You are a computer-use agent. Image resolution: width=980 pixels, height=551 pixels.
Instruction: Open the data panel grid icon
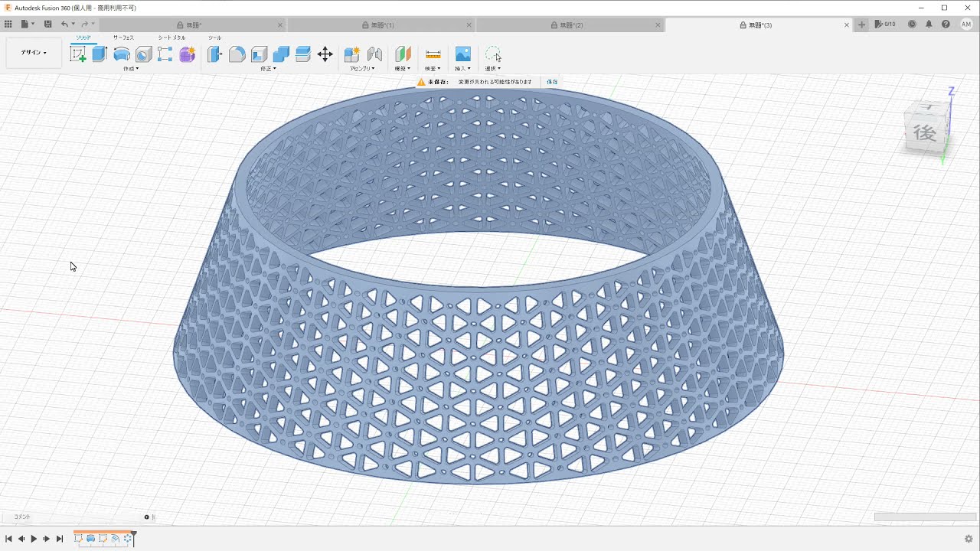point(8,24)
